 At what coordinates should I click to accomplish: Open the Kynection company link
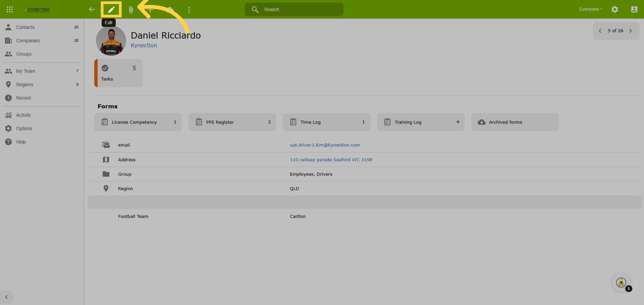click(x=144, y=45)
